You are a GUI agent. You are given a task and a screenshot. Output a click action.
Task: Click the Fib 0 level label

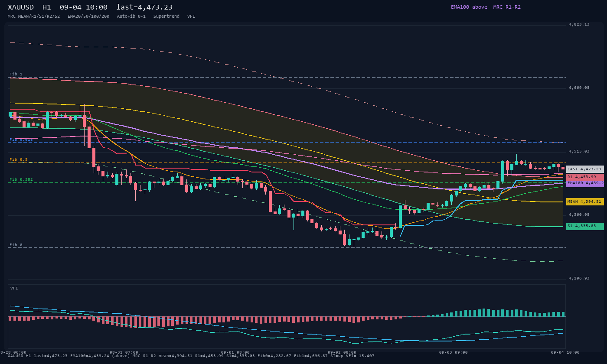(16, 245)
